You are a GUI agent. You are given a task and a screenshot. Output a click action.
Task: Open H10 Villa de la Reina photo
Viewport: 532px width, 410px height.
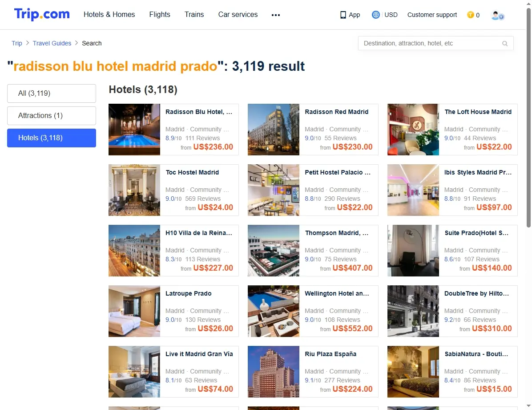pos(134,250)
